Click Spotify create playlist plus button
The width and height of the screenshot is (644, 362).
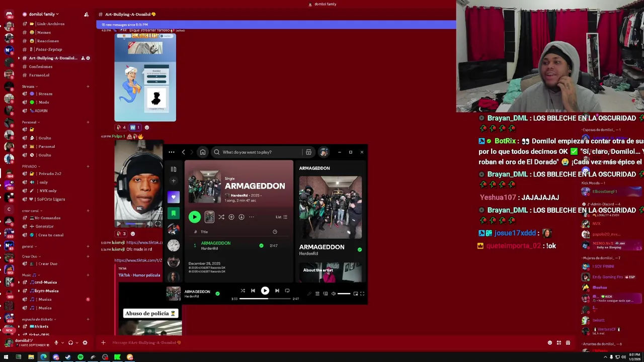tap(173, 181)
